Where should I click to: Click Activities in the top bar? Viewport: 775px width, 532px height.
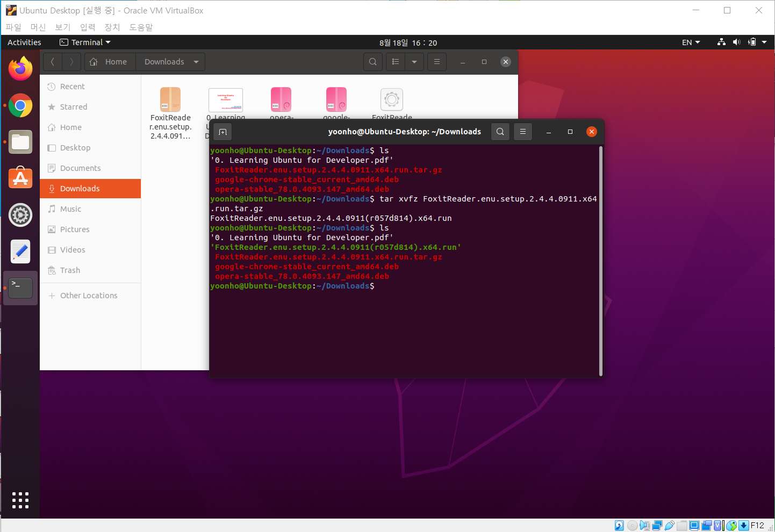point(24,42)
